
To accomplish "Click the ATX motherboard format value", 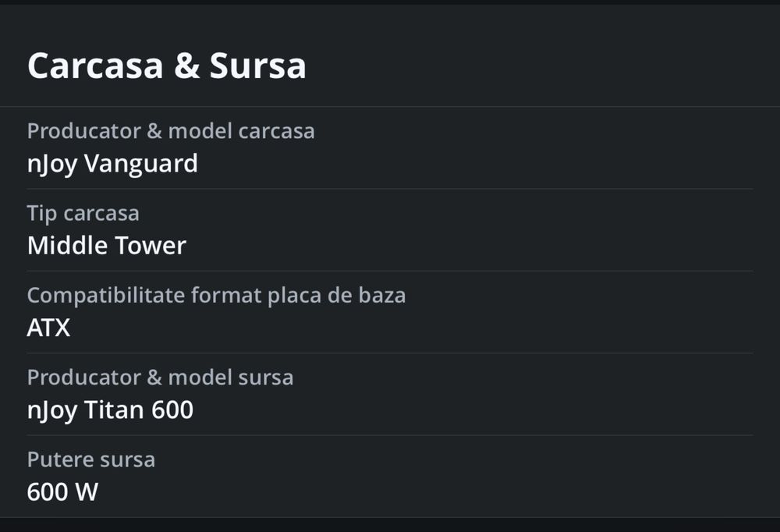I will coord(48,328).
